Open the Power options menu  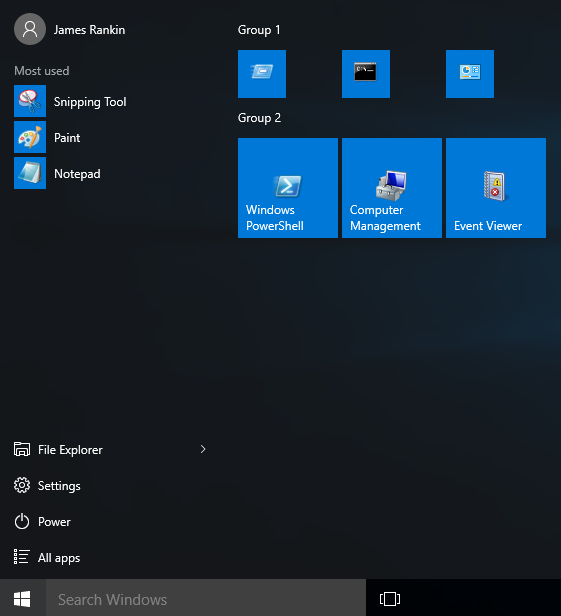[x=42, y=522]
